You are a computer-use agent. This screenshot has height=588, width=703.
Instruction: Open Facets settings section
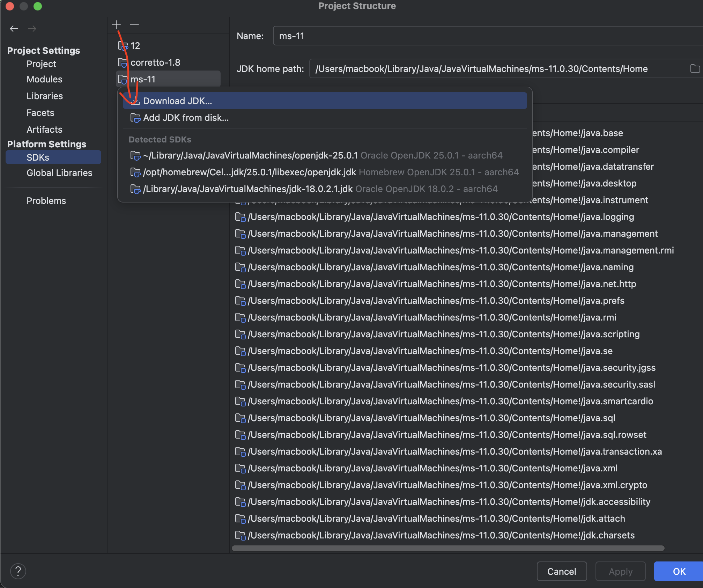click(x=40, y=113)
